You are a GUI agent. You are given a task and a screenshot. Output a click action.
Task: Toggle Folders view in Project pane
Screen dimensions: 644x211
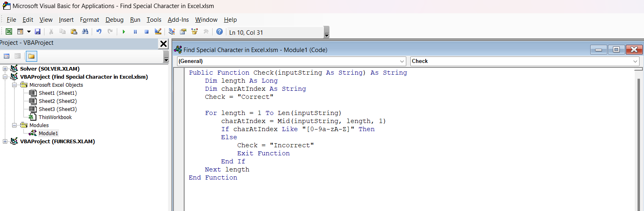(32, 56)
